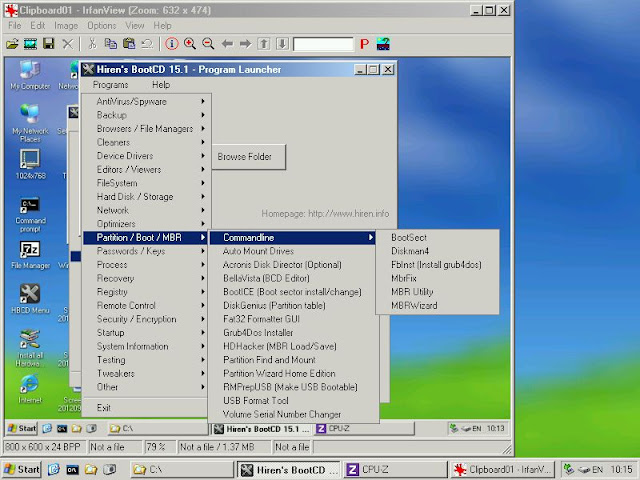
Task: Click the Internet desktop icon
Action: coord(30,389)
